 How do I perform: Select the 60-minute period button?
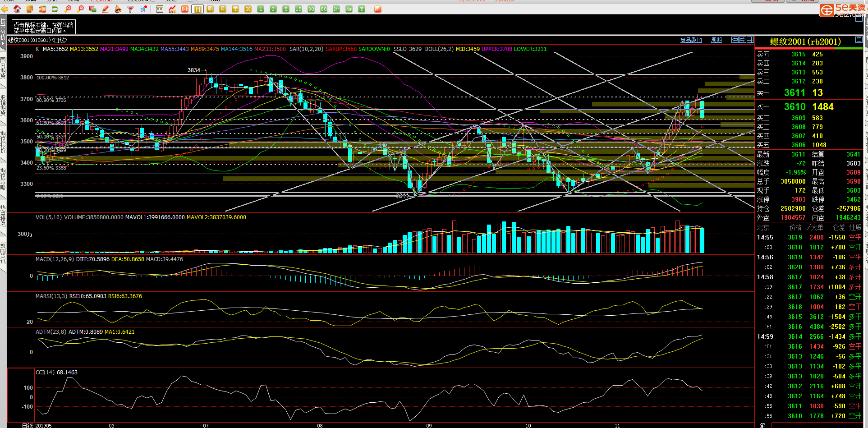324,9
